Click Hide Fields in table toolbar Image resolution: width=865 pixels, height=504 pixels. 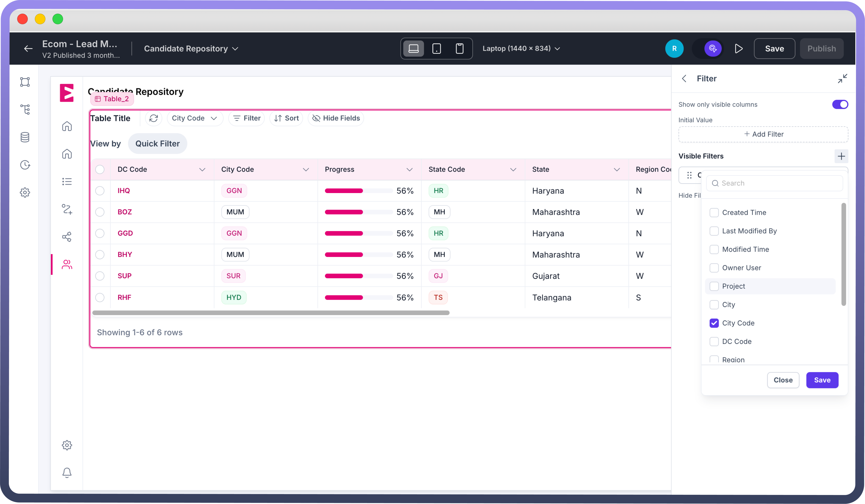(336, 118)
